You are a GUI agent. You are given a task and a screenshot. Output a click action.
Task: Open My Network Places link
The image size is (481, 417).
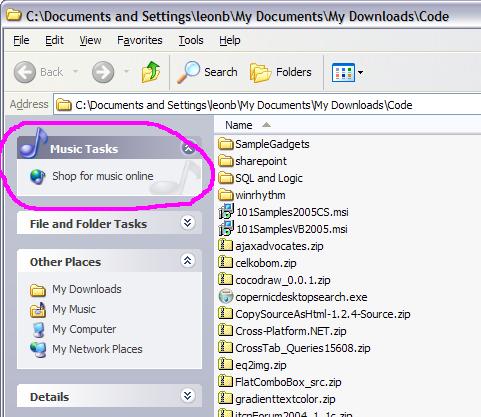[97, 349]
